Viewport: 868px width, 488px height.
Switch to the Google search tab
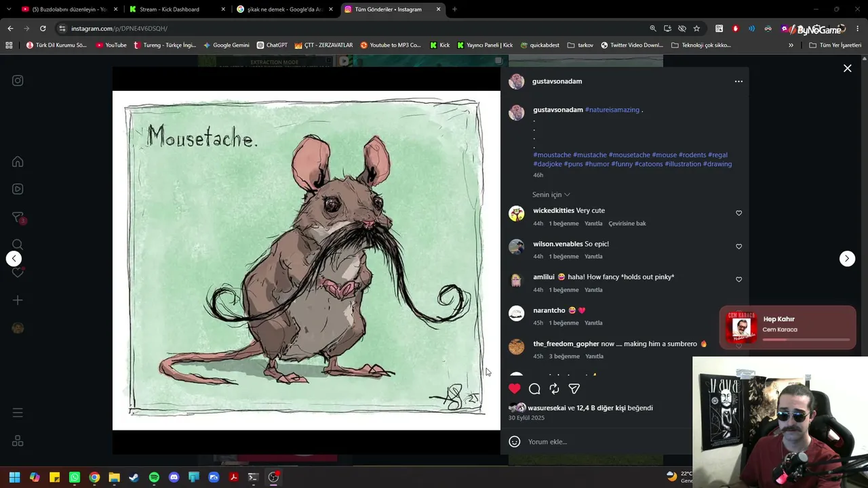coord(283,9)
